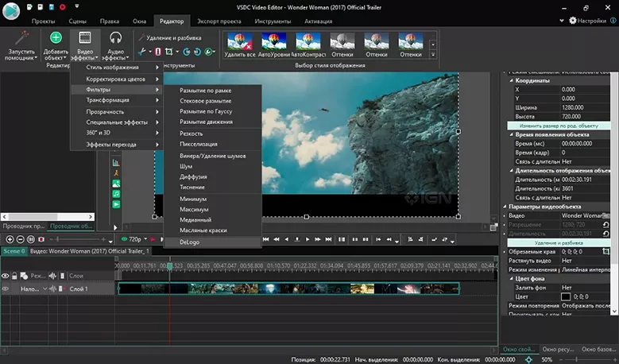Click browse icon next to Wonder Woman video field

point(606,215)
